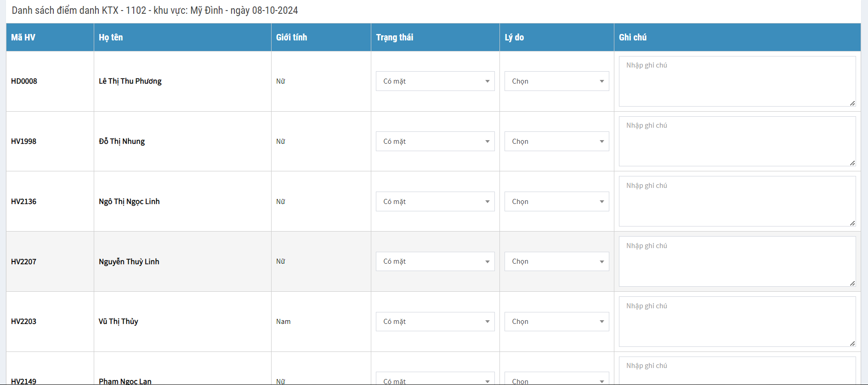Click note field for Lê Thị Thu Phương
Viewport: 868px width, 385px height.
point(737,81)
